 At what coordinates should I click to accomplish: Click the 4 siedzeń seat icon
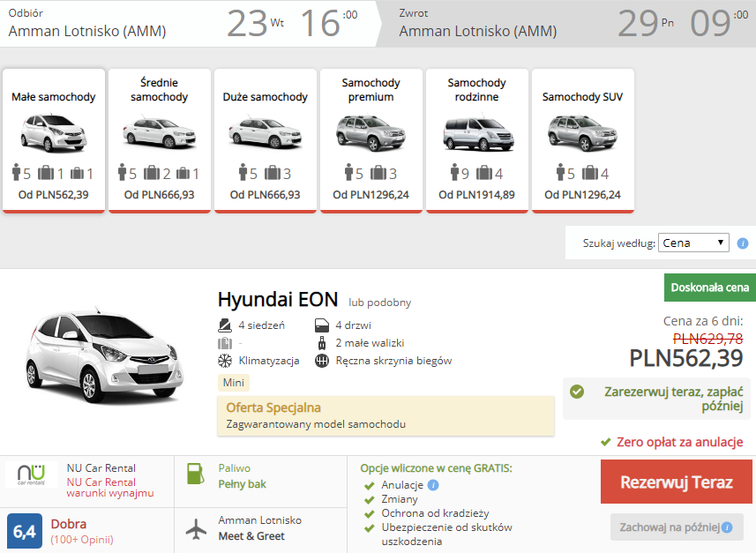[x=225, y=325]
